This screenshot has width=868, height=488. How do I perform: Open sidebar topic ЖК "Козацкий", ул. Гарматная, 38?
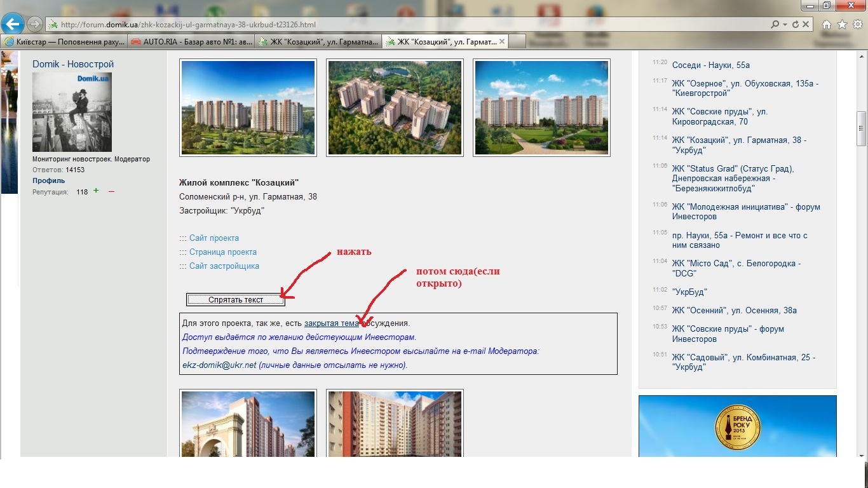[x=739, y=145]
